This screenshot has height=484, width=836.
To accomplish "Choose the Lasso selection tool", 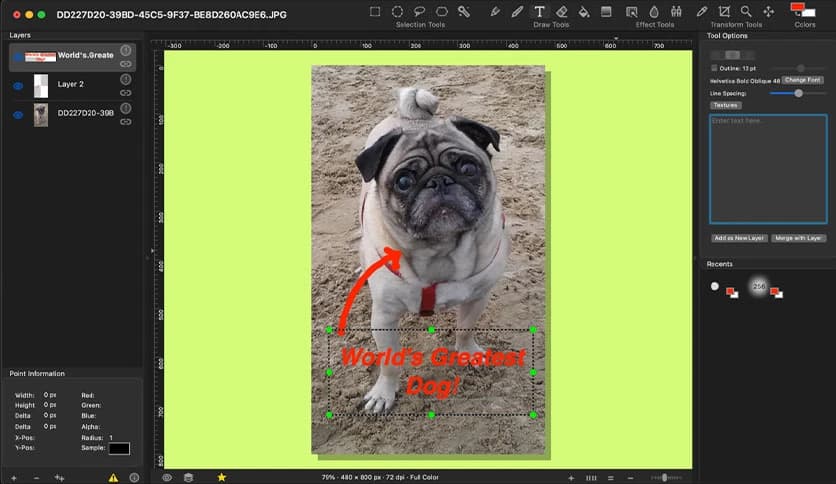I will click(x=420, y=12).
